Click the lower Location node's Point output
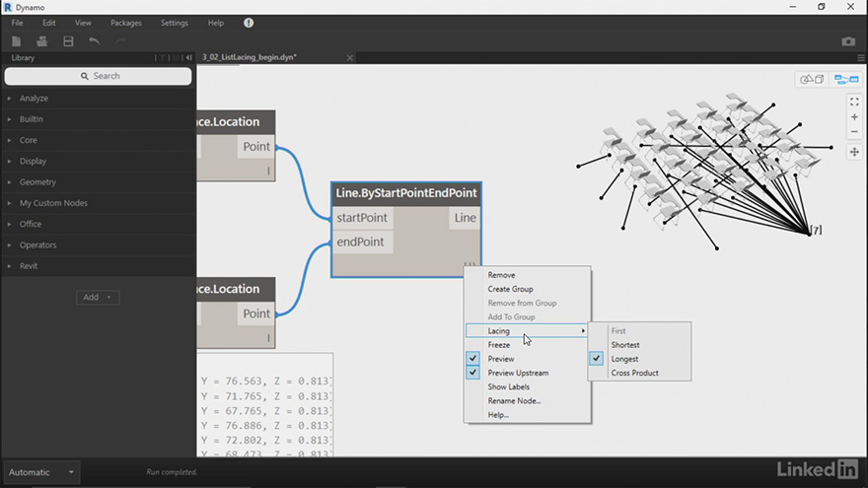 (x=255, y=314)
